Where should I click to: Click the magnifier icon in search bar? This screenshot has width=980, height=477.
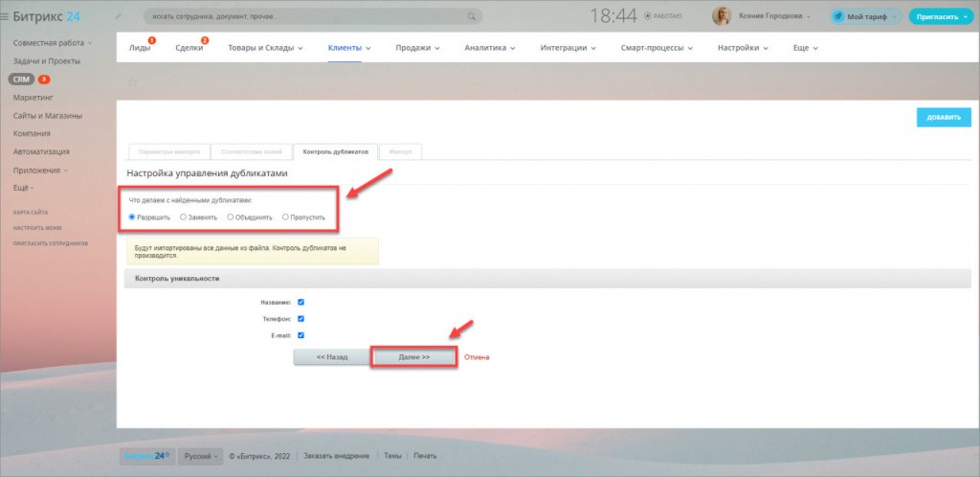coord(470,16)
